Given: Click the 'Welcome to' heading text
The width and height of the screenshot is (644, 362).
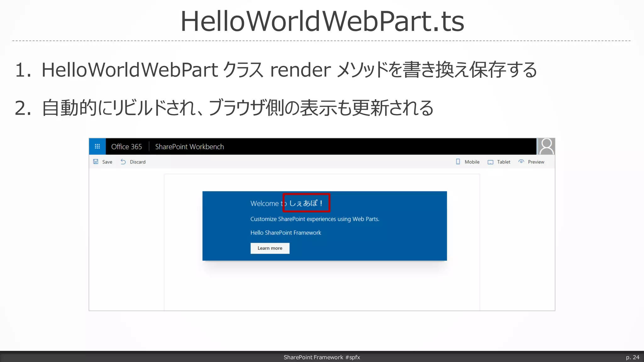Looking at the screenshot, I should [x=268, y=203].
